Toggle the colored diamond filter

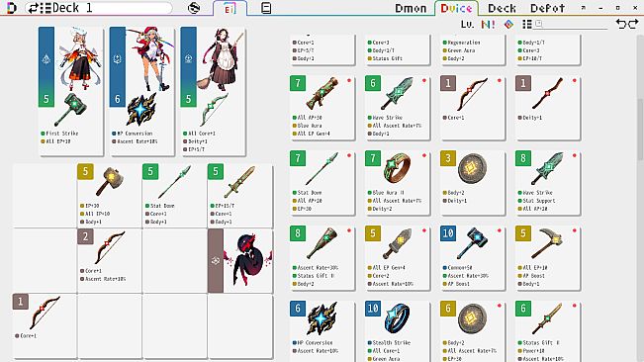tap(508, 24)
